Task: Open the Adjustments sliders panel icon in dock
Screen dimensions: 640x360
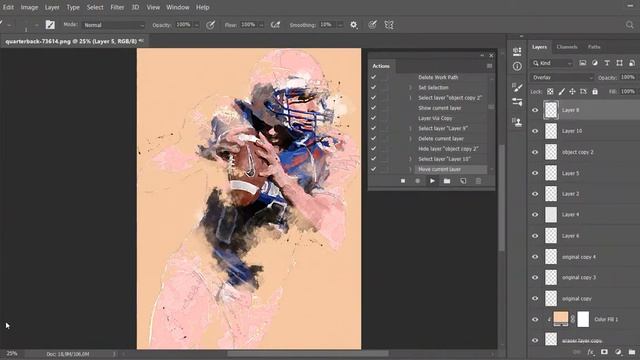Action: click(x=517, y=102)
